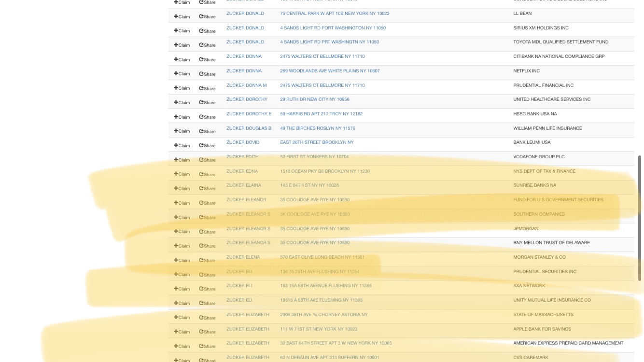Screen dimensions: 644x362
Task: Share the State of Massachusetts row
Action: 208,318
